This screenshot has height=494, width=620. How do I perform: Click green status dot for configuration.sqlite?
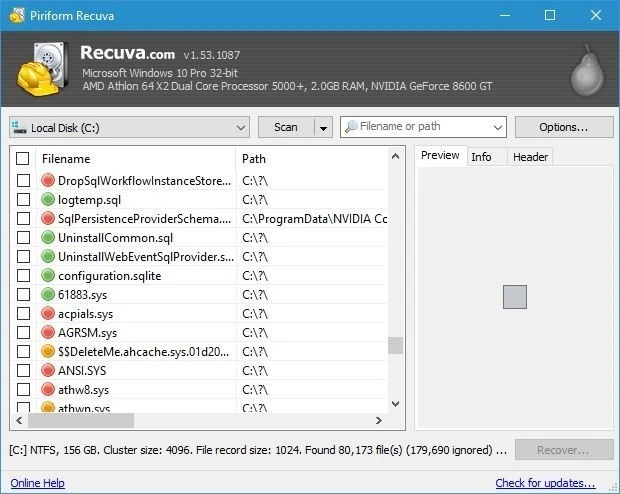click(48, 275)
